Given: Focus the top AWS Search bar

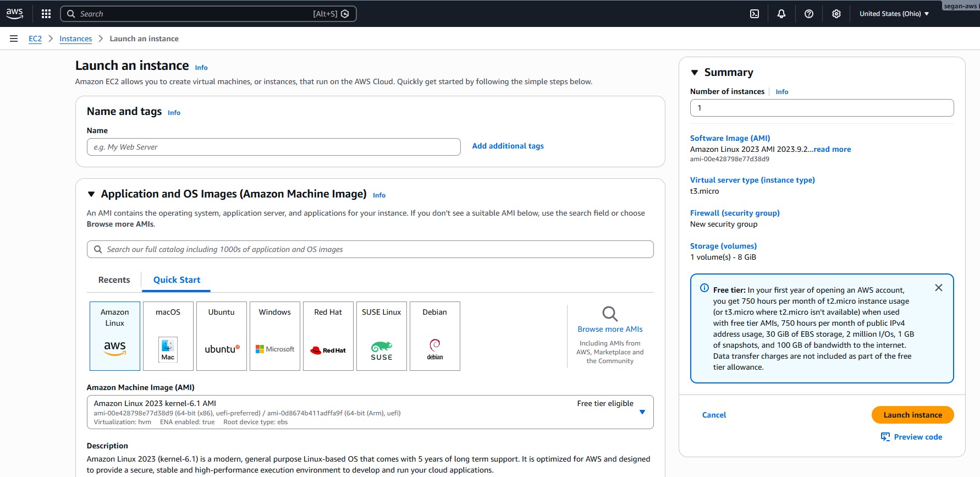Looking at the screenshot, I should point(208,14).
